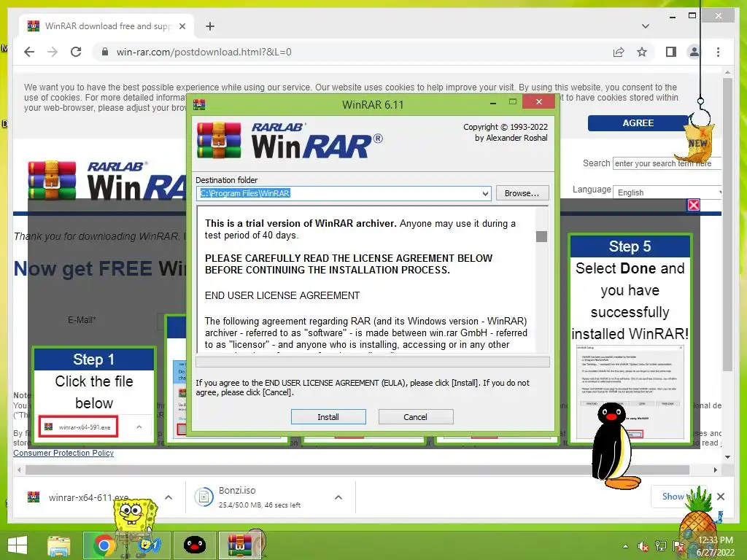The width and height of the screenshot is (747, 560).
Task: Click the Install button in WinRAR setup
Action: point(328,416)
